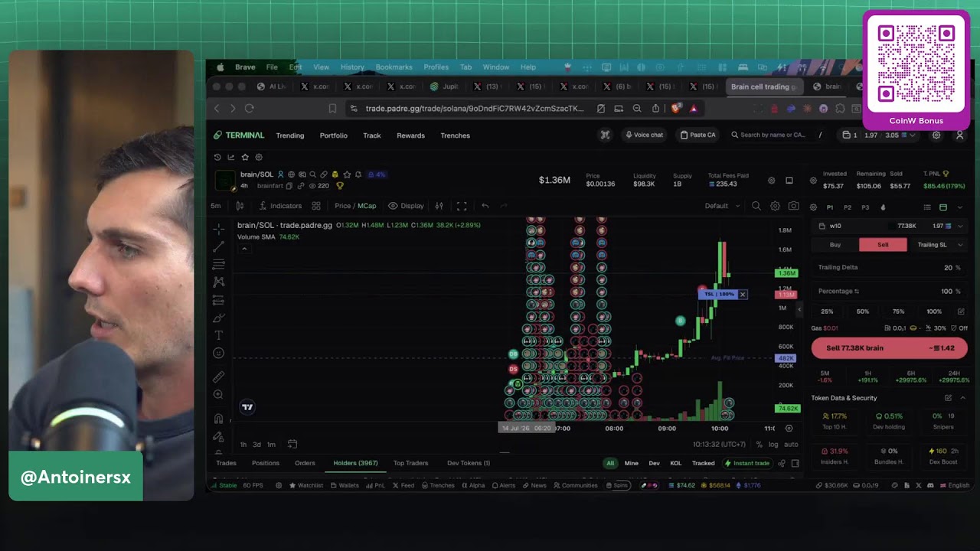Image resolution: width=980 pixels, height=551 pixels.
Task: Open the user profile icon in the header
Action: pyautogui.click(x=959, y=135)
